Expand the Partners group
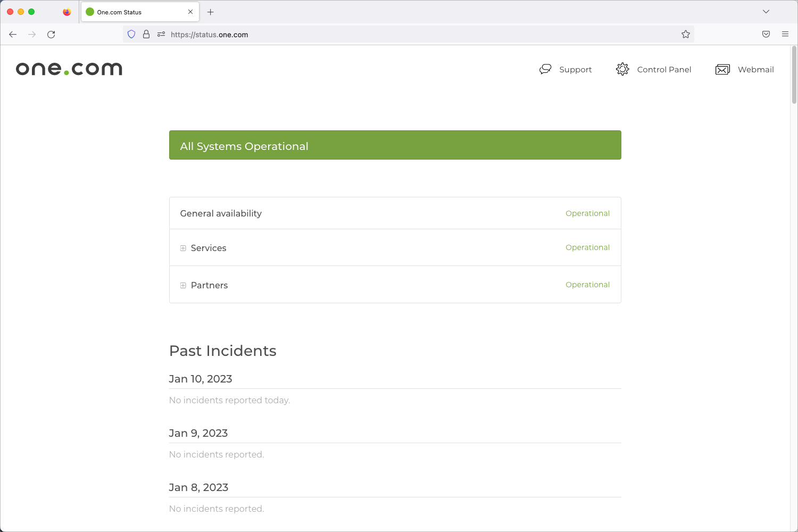This screenshot has width=798, height=532. 183,286
